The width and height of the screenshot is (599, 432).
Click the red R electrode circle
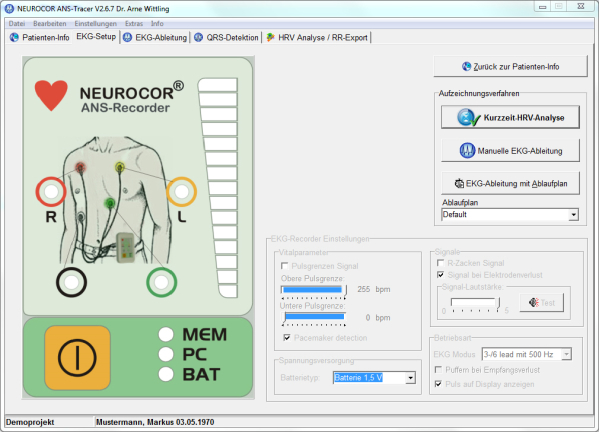pyautogui.click(x=51, y=192)
